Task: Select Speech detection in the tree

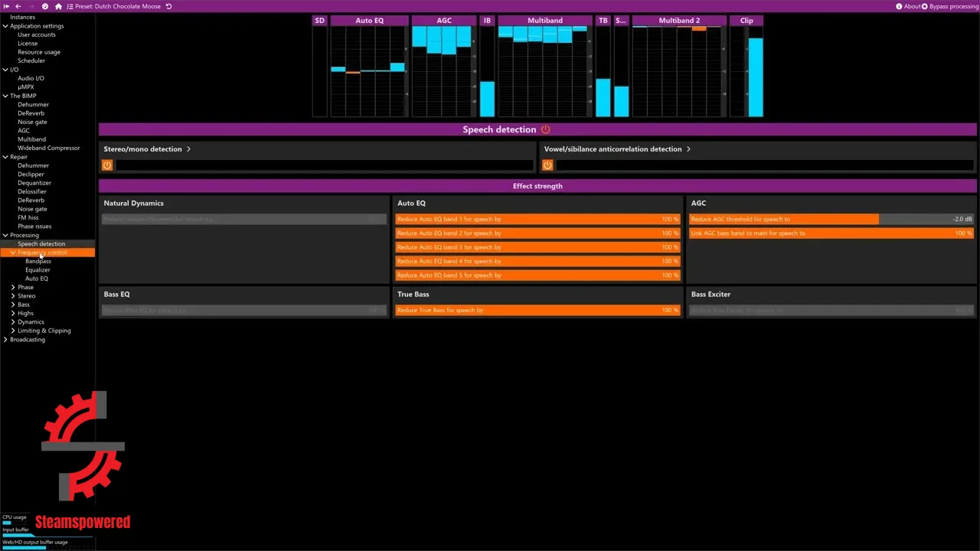Action: 41,243
